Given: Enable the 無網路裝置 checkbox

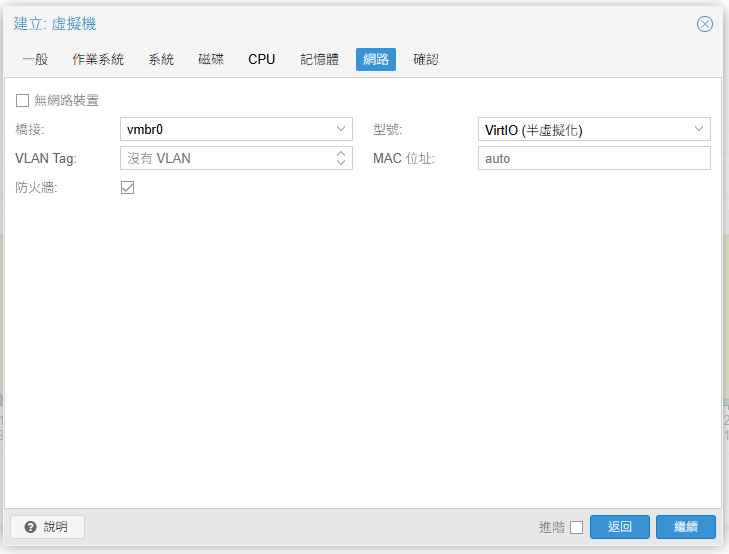Looking at the screenshot, I should coord(22,100).
